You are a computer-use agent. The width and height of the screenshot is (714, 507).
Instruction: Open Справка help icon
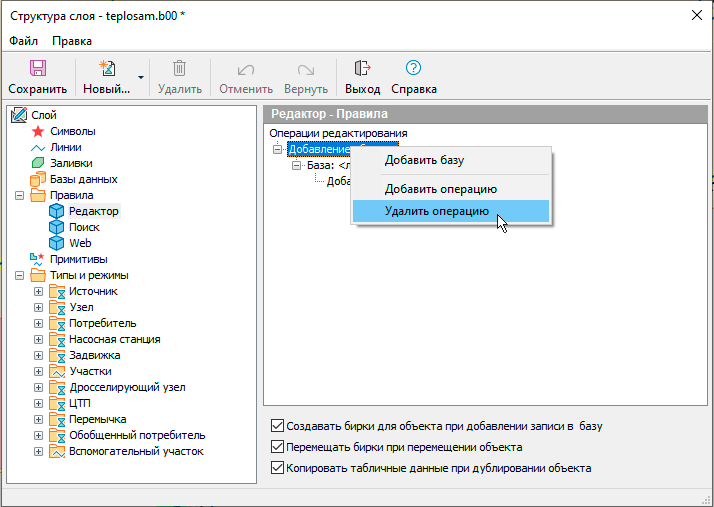click(x=413, y=69)
